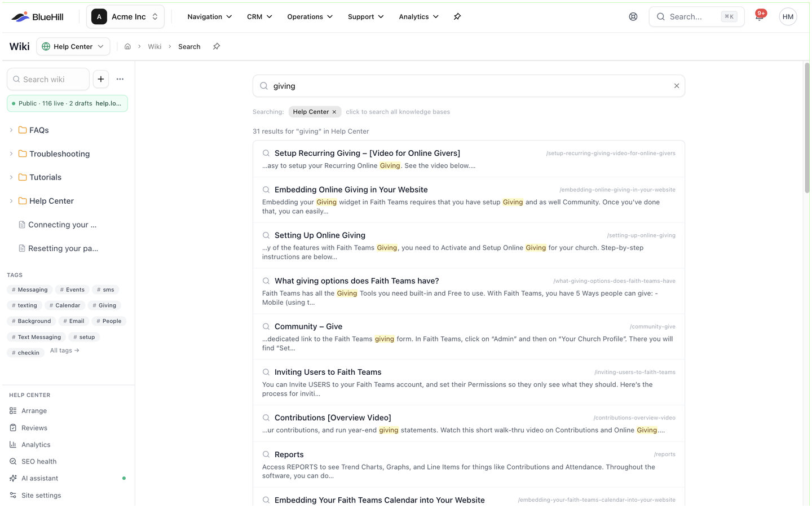
Task: Click the Wiki breadcrumb link
Action: tap(155, 46)
